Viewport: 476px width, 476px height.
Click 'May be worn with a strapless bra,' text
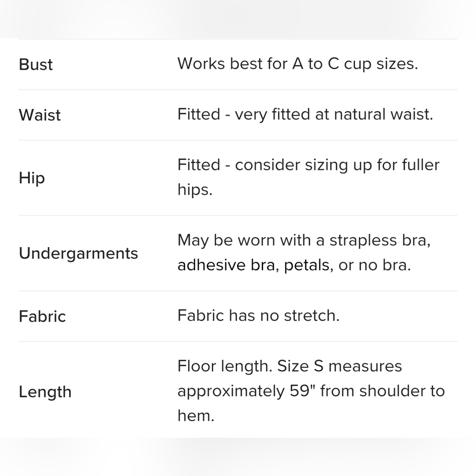point(304,240)
